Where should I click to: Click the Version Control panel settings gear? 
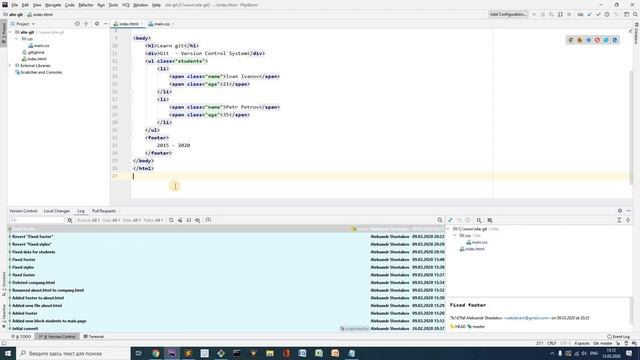620,211
